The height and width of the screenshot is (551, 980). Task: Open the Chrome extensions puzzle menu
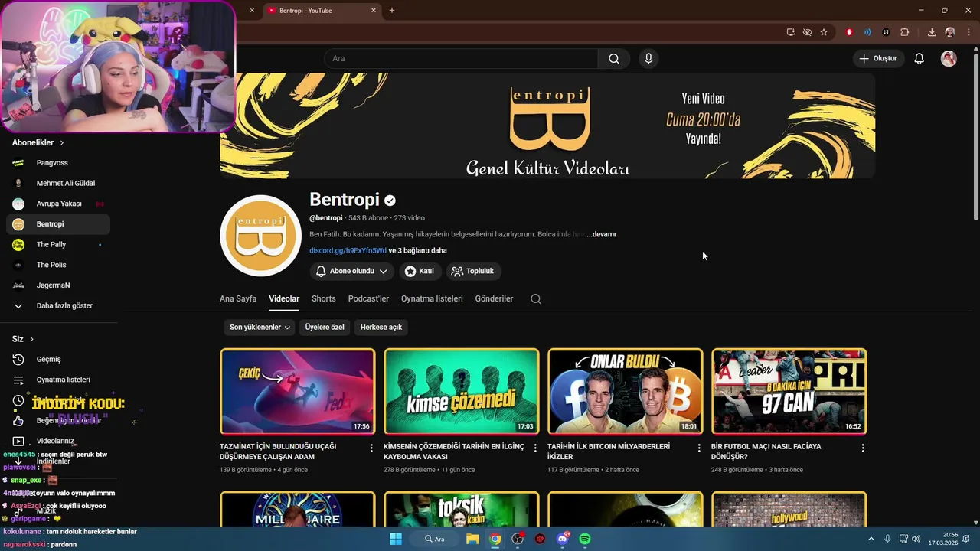tap(904, 32)
